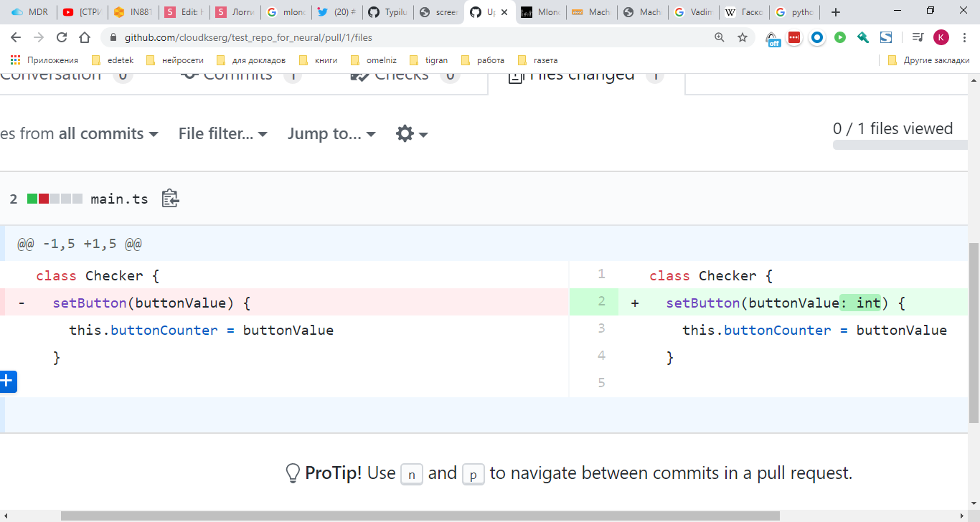Switch to the Checks tab
980x522 pixels.
[405, 76]
